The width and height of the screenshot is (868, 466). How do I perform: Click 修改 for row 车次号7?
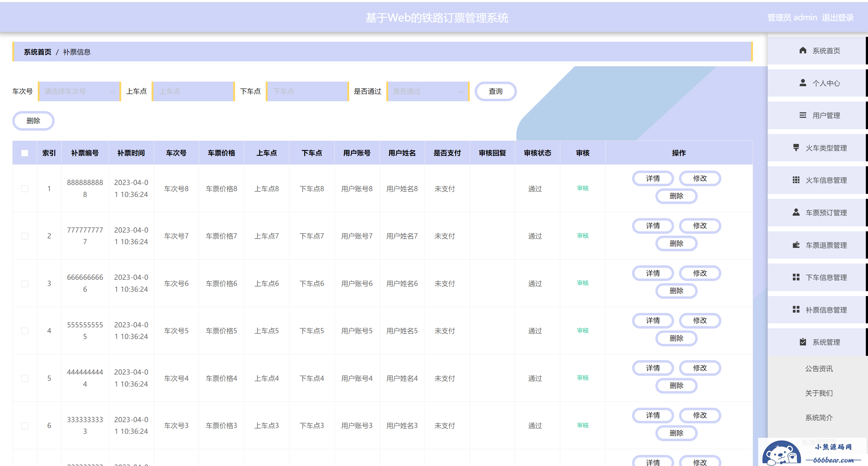click(700, 226)
